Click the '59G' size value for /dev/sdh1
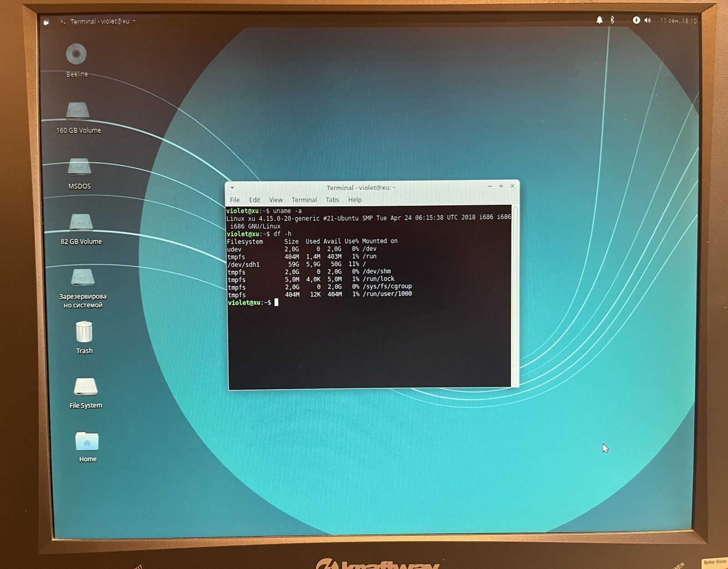728x569 pixels. [293, 264]
